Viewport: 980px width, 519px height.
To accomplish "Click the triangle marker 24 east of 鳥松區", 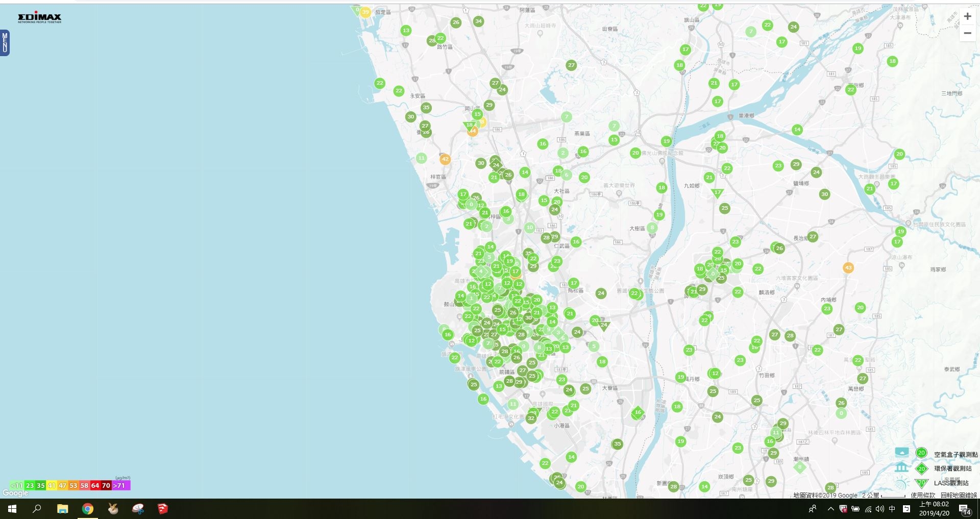I will (604, 326).
